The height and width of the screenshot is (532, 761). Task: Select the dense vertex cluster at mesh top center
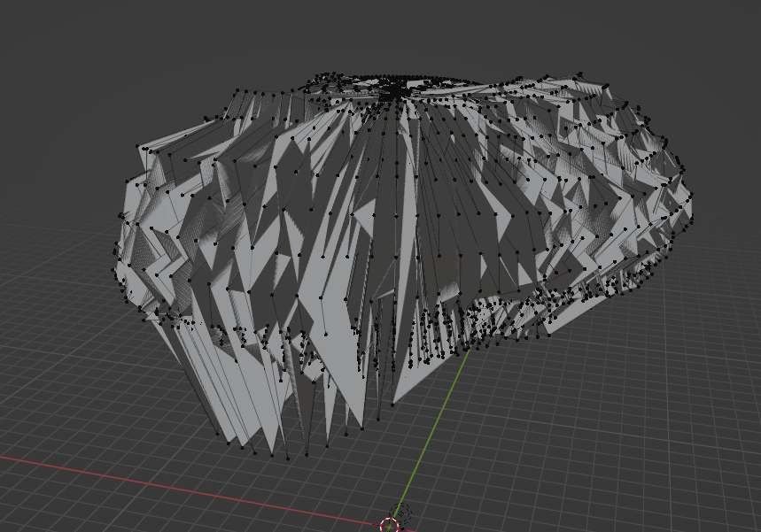[393, 89]
